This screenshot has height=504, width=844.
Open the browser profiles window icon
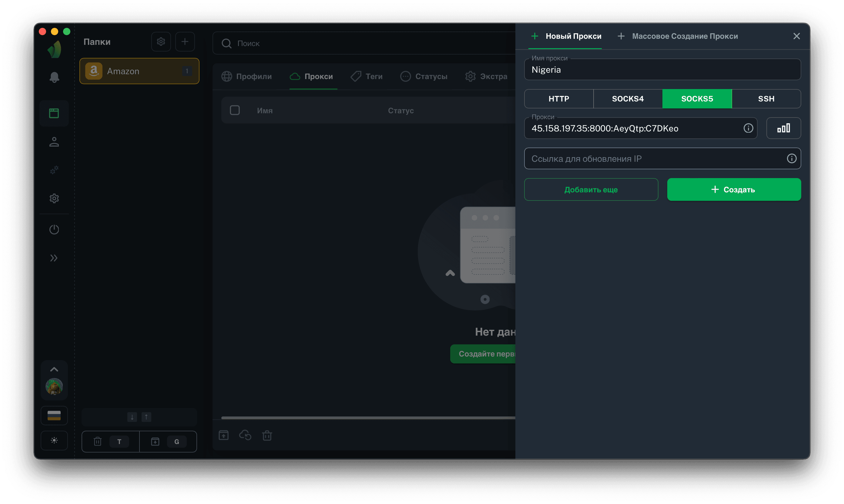(x=54, y=113)
